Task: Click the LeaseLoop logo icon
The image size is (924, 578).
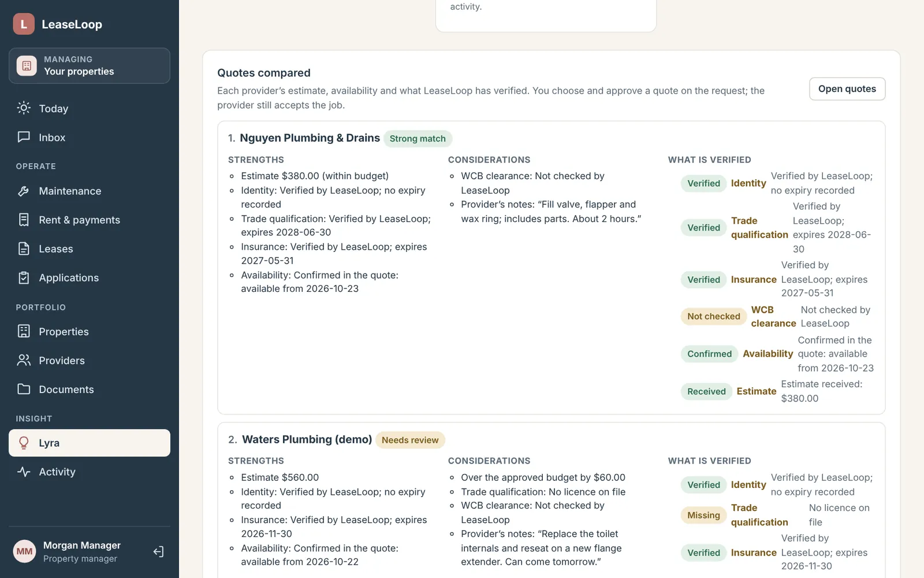Action: pos(24,24)
